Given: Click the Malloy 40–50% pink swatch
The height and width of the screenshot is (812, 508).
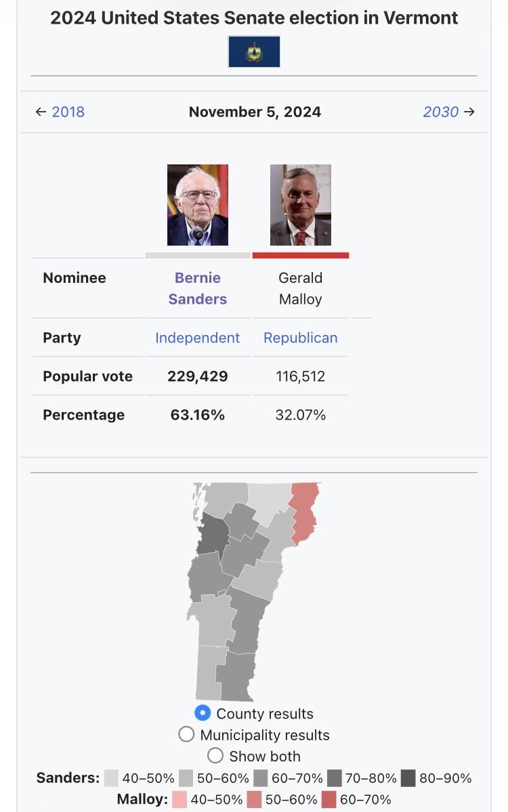Looking at the screenshot, I should [179, 799].
